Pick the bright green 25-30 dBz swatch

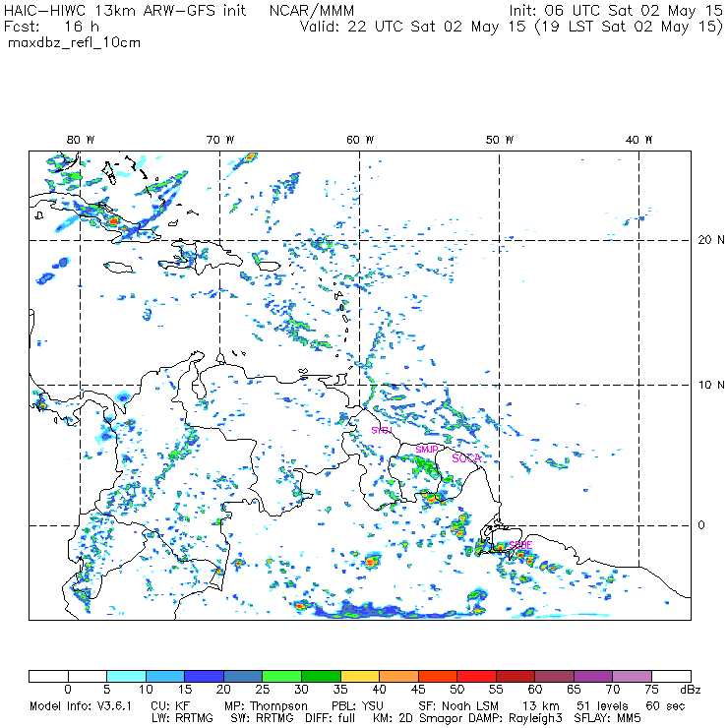pyautogui.click(x=282, y=676)
